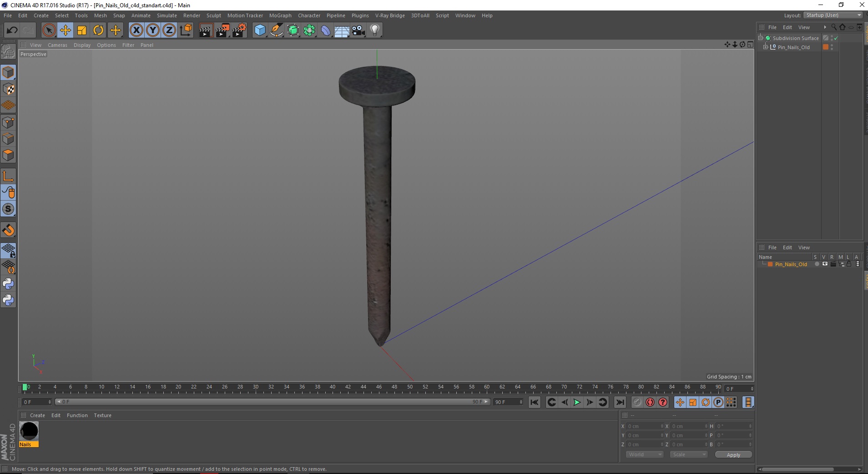Screen dimensions: 868x474
Task: Click Render View clapperboard icon
Action: point(206,30)
